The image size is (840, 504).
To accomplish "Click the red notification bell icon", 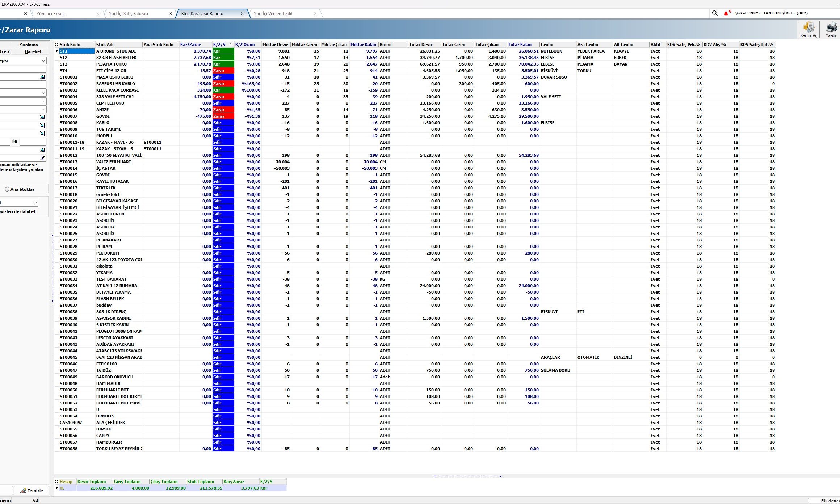I will click(x=726, y=13).
